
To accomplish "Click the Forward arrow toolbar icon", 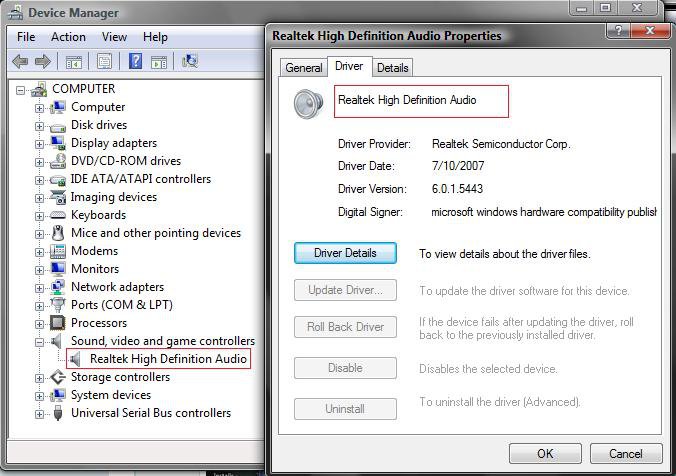I will (x=43, y=62).
